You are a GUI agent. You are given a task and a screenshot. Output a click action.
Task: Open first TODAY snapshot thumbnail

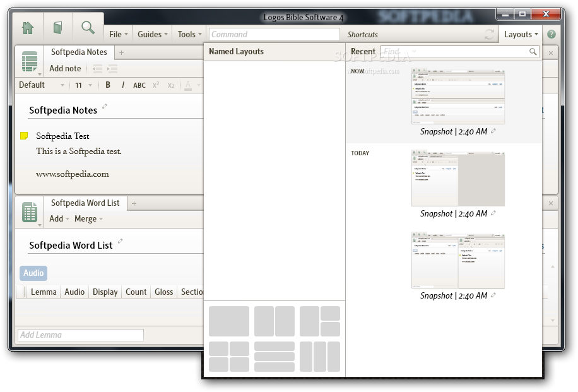click(458, 178)
